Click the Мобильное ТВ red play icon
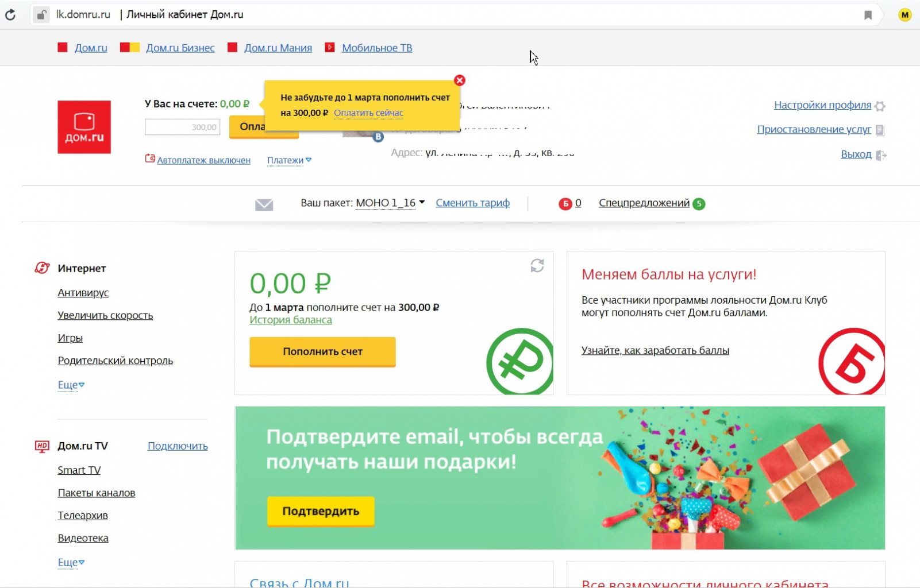The image size is (920, 588). 330,47
